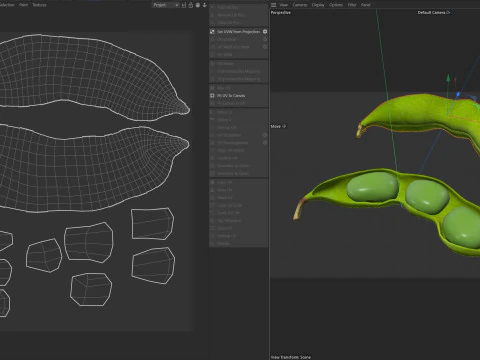Open Set UVW from Projection settings gear
Image resolution: width=480 pixels, height=360 pixels.
[265, 32]
